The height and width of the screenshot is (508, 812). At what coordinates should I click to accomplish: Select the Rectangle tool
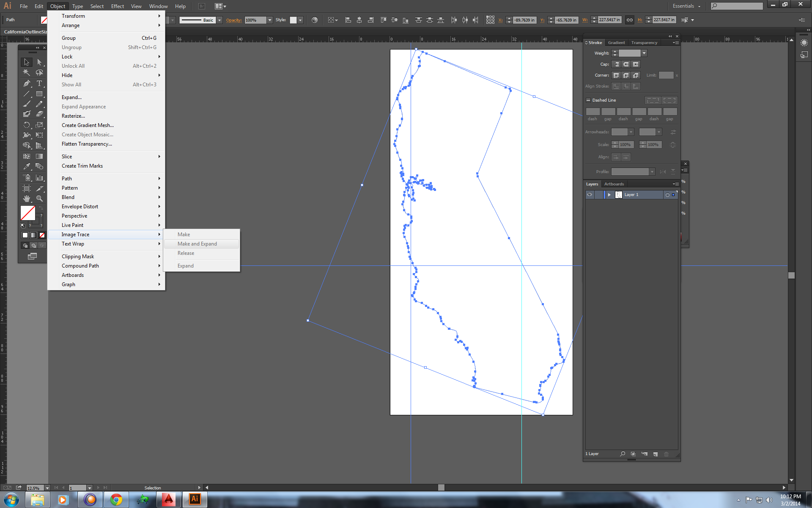pos(39,94)
